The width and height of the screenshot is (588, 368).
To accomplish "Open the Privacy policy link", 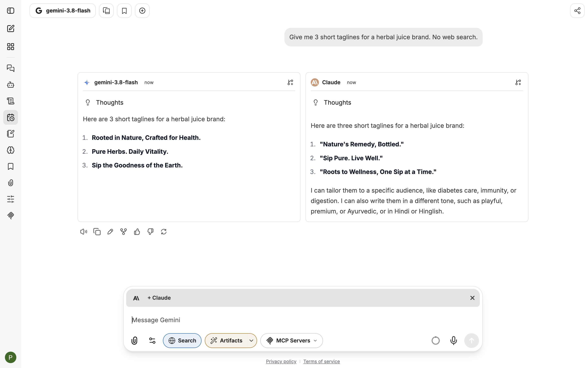I will pyautogui.click(x=281, y=361).
